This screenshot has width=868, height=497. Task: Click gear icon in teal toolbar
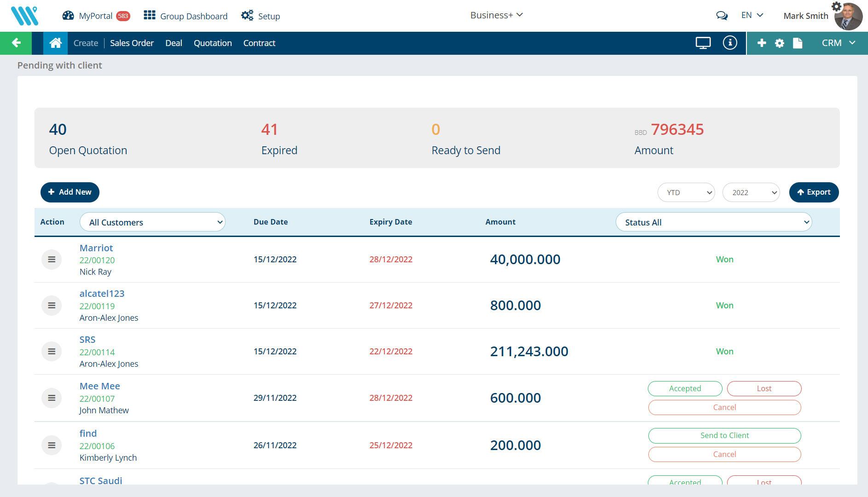(779, 43)
